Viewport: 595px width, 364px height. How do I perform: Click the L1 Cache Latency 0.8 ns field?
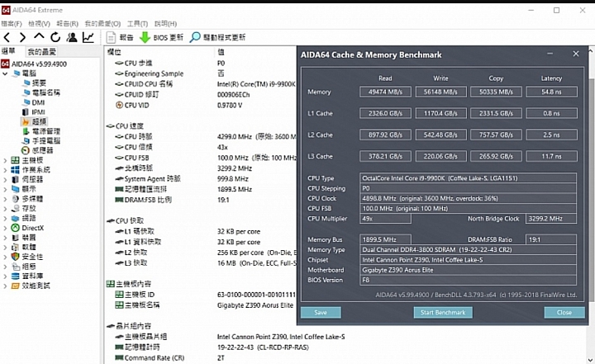[x=551, y=113]
